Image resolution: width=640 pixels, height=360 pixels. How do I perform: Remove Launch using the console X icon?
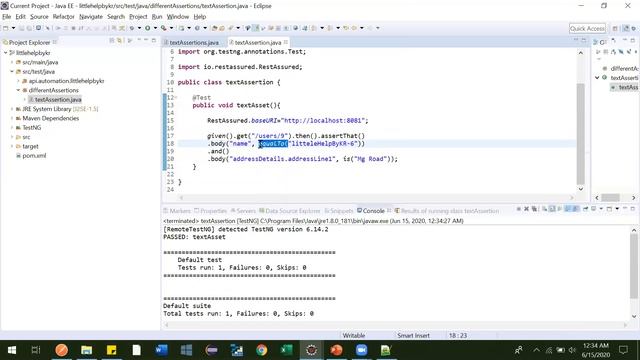coord(527,209)
